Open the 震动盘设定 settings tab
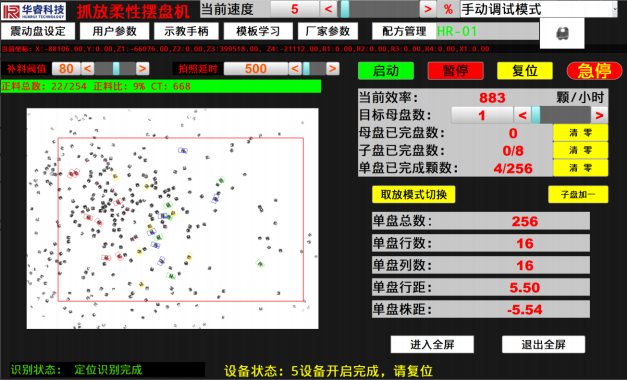 (x=38, y=31)
